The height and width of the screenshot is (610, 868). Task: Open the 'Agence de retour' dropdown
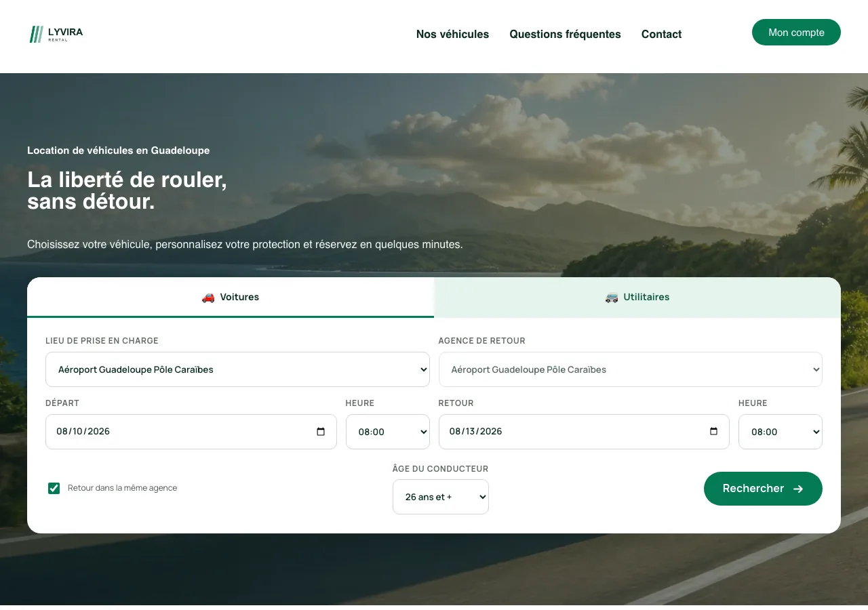point(631,369)
